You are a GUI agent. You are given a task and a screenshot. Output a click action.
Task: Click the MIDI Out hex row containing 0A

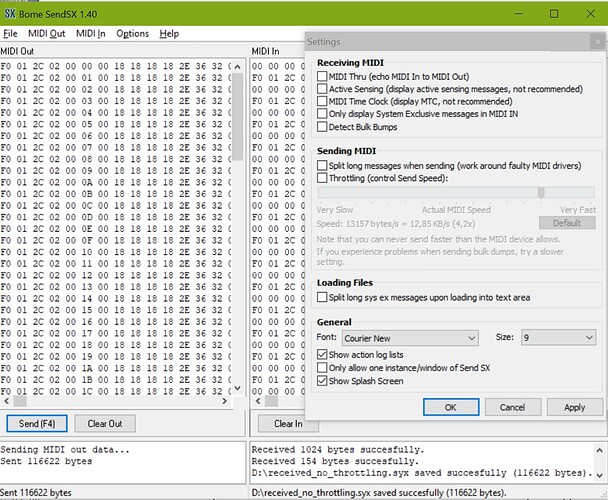point(116,182)
